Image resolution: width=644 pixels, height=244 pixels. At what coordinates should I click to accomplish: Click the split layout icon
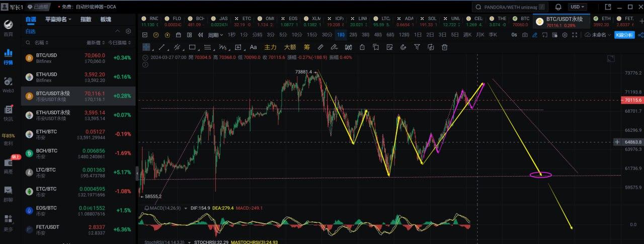coord(191,35)
